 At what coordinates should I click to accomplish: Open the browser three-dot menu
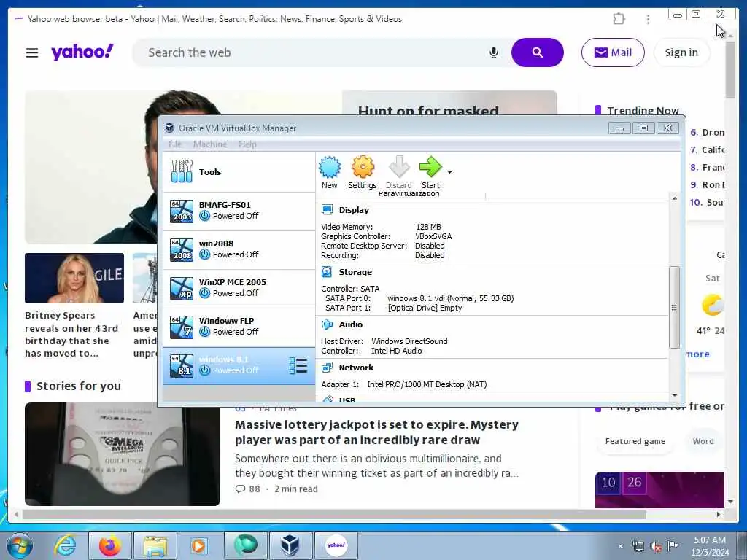pos(648,19)
